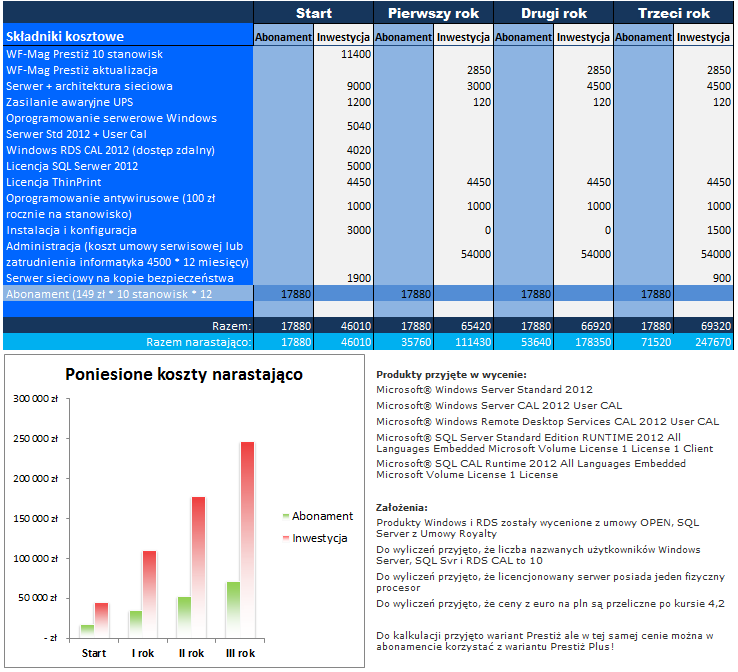Click the cumulative total cell 247670
Viewport: 738px width, 672px height.
coord(703,342)
